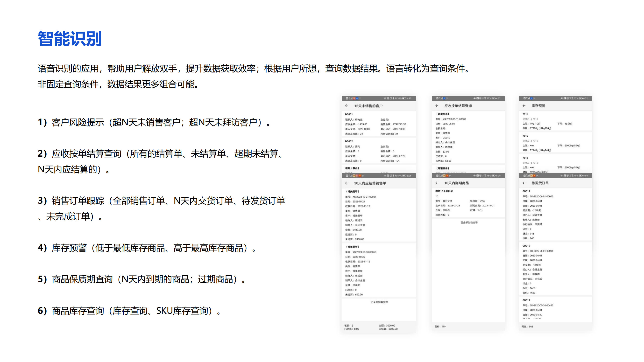The image size is (644, 362).
Task: Open settlement order XS-2020-06-01-00002
Action: click(454, 119)
